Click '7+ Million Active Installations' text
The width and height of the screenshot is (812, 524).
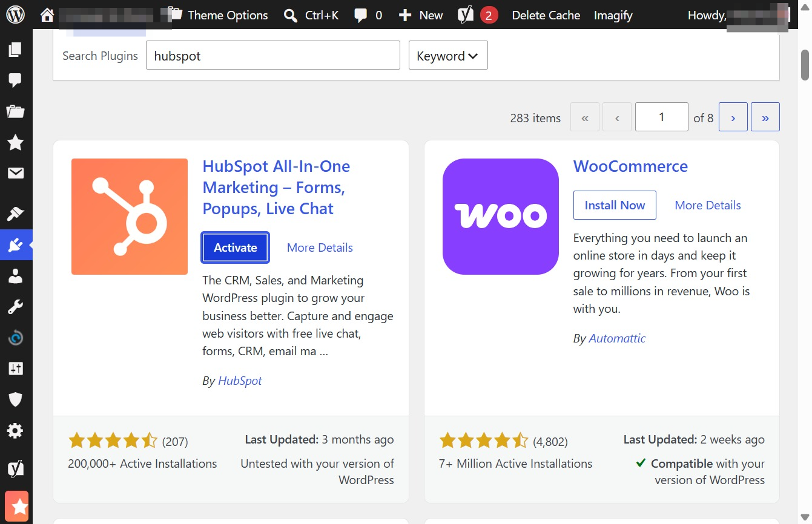516,463
